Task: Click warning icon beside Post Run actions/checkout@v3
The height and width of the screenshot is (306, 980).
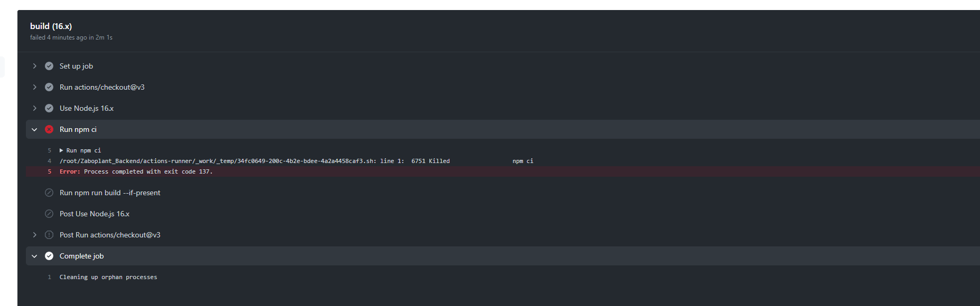Action: [x=49, y=235]
